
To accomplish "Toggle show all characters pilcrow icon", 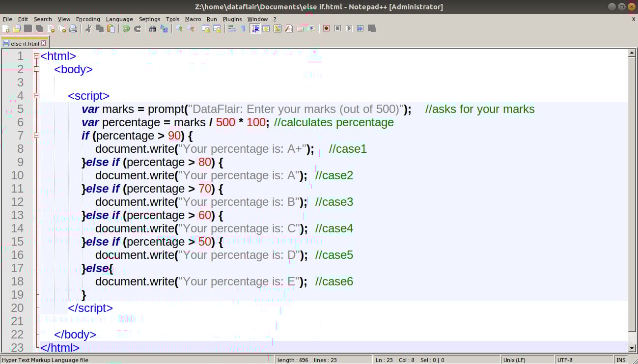I will (x=243, y=28).
